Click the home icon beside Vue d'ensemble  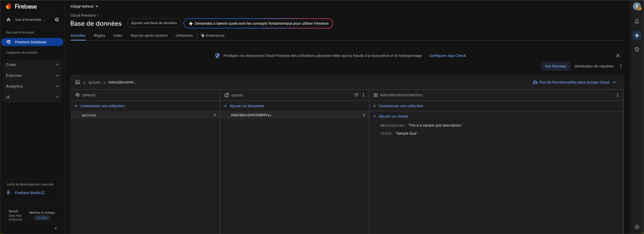pyautogui.click(x=9, y=20)
